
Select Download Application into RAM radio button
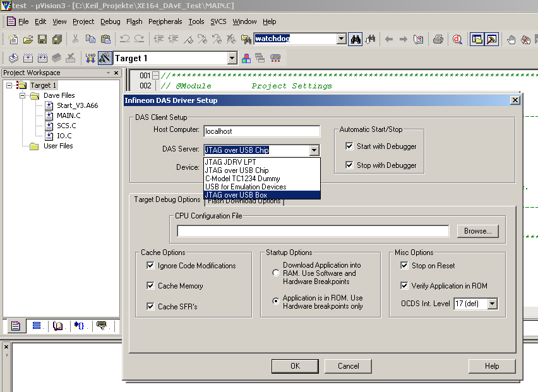(275, 273)
